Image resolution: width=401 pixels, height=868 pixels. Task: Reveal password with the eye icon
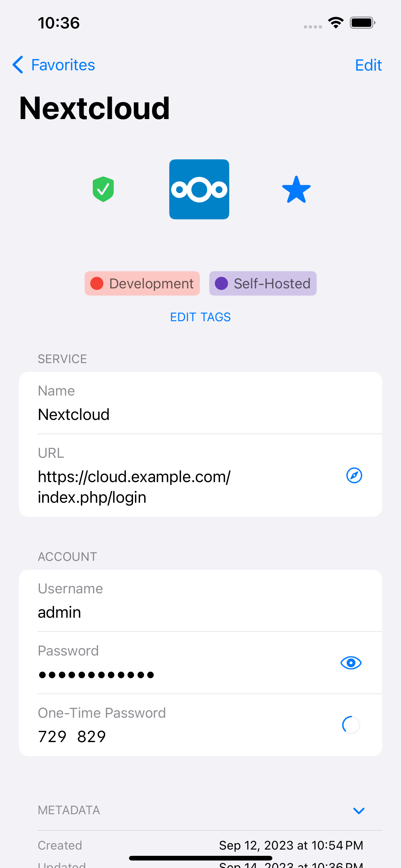coord(351,663)
